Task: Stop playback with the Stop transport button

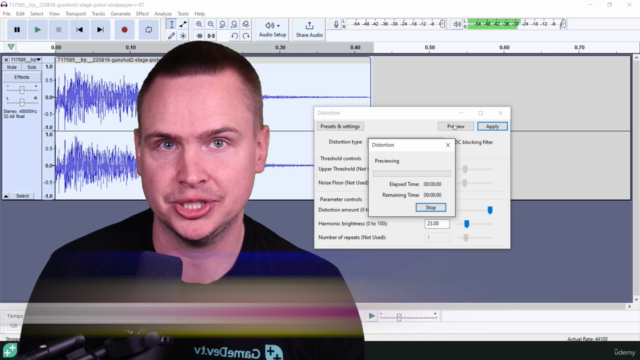Action: (x=58, y=29)
